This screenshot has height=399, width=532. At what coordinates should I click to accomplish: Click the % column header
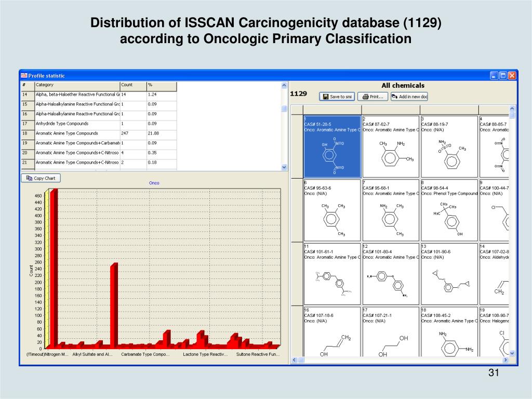pyautogui.click(x=162, y=86)
